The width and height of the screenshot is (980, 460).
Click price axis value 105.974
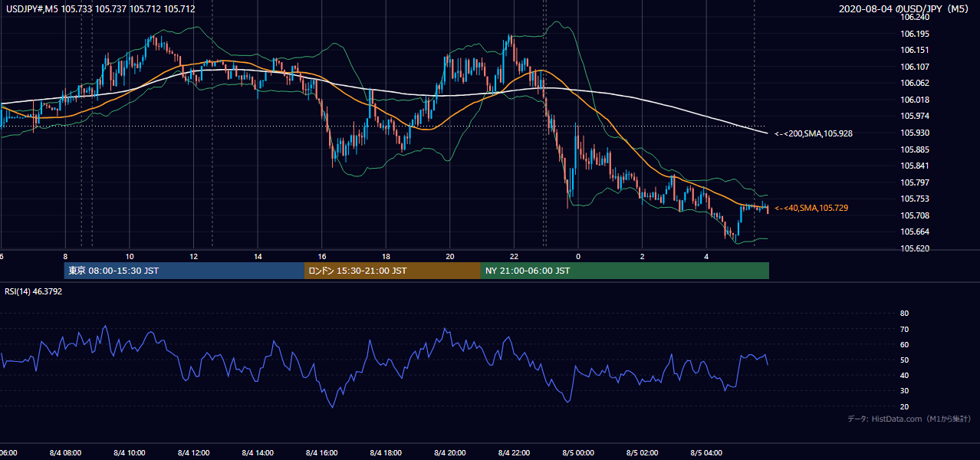pyautogui.click(x=916, y=116)
